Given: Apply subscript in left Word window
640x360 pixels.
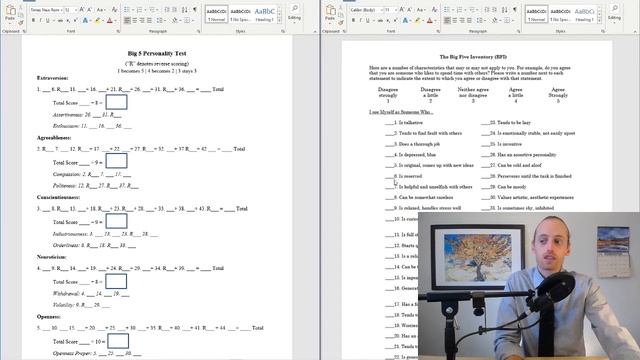Looking at the screenshot, I should (68, 20).
